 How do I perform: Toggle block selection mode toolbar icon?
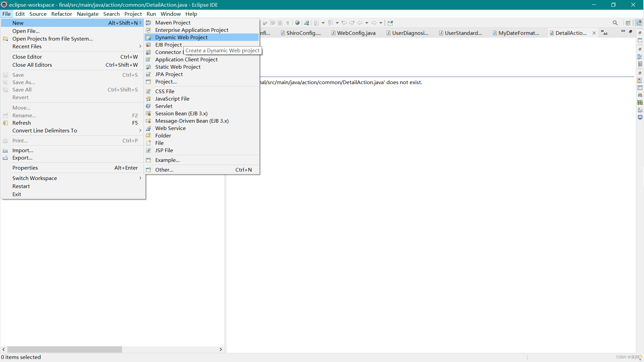point(280,23)
